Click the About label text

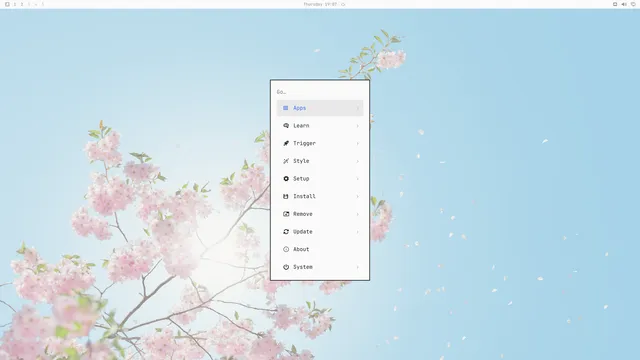tap(301, 249)
